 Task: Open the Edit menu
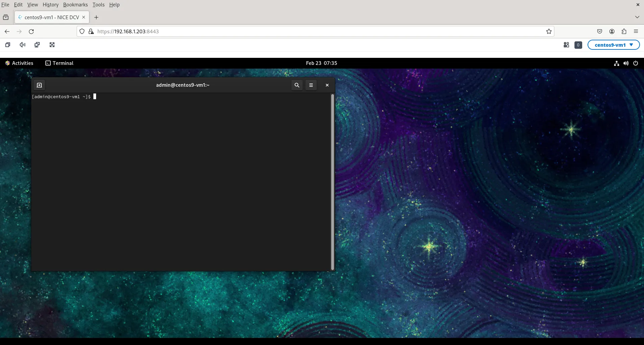pos(18,5)
